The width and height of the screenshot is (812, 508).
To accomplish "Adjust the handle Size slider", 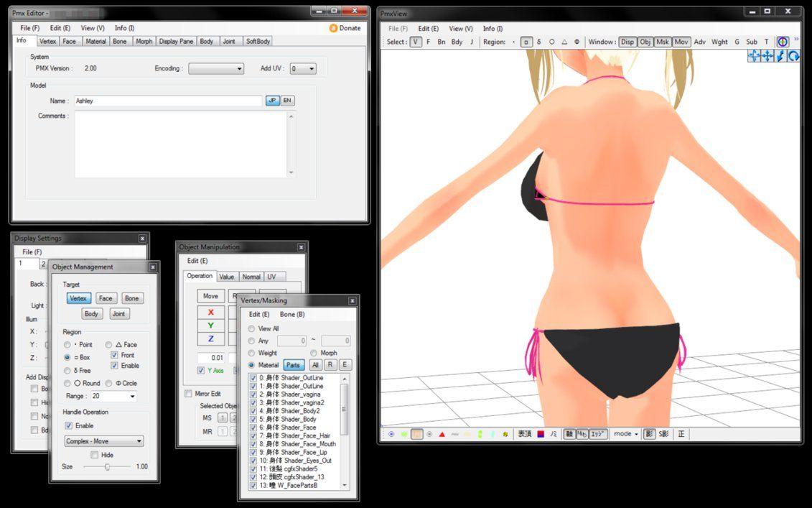I will (x=107, y=467).
